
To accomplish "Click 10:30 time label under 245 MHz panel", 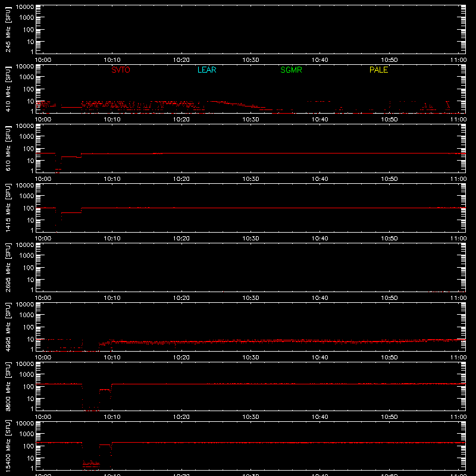I will coord(250,60).
